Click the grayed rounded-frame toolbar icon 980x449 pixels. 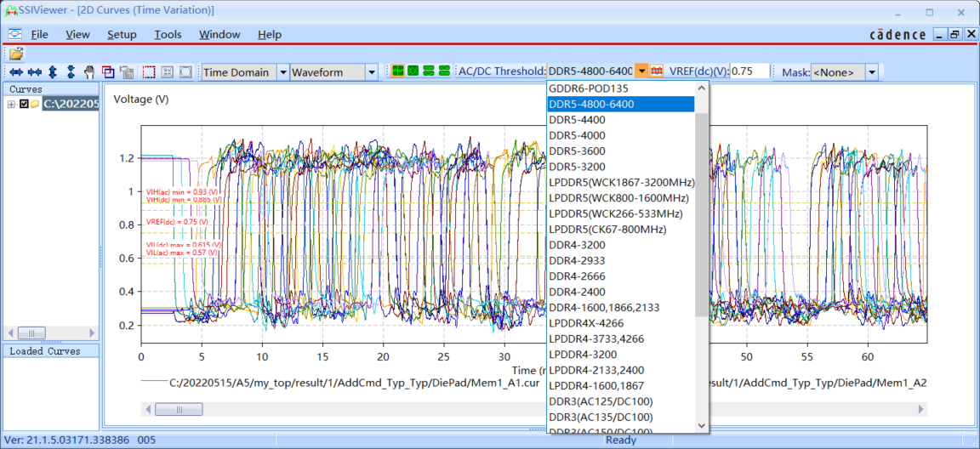click(x=185, y=72)
